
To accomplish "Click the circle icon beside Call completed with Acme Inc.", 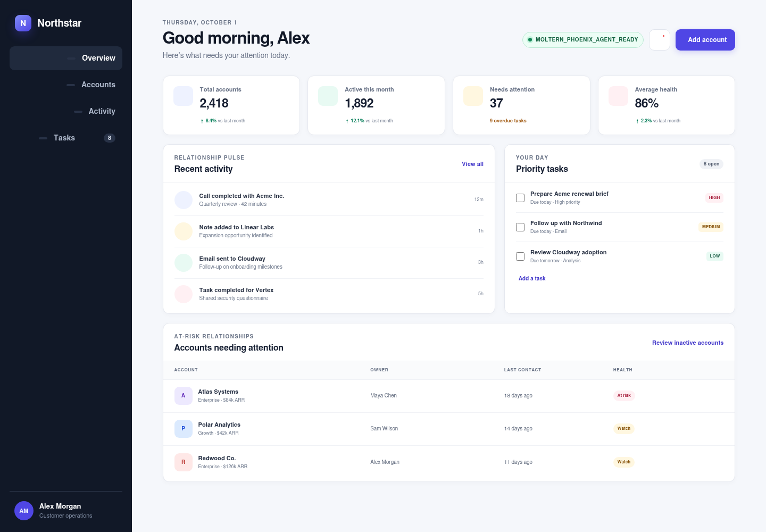I will point(184,200).
